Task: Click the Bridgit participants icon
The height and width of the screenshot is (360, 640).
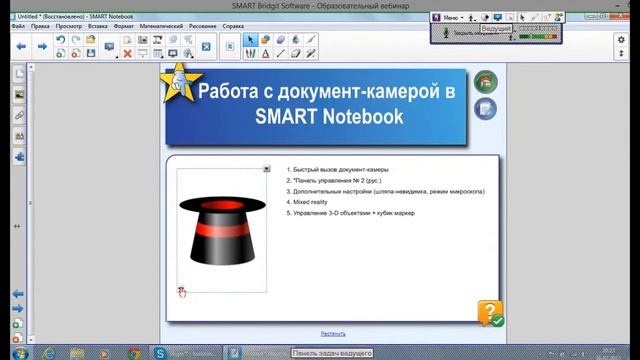Action: (x=558, y=17)
